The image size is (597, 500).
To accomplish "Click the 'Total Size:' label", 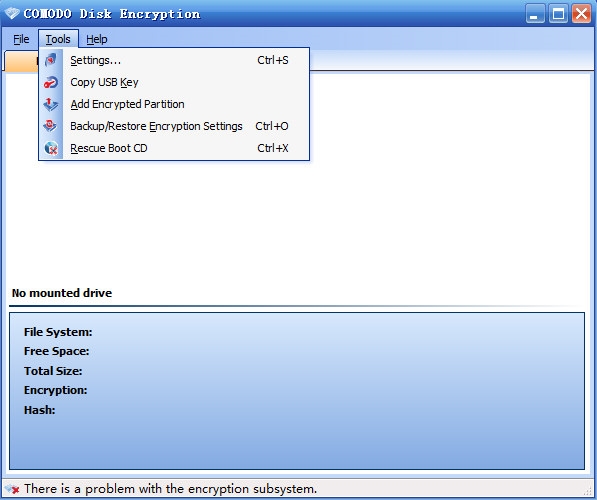I will tap(53, 371).
